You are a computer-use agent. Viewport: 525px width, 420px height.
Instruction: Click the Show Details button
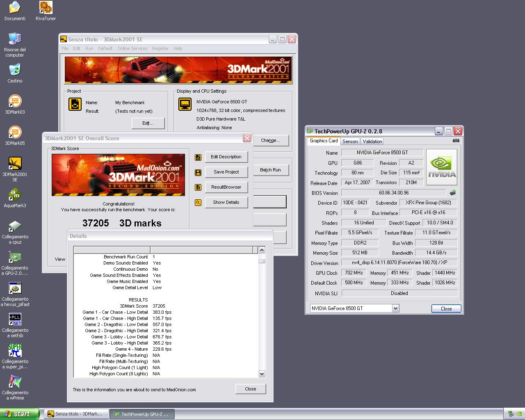(226, 202)
